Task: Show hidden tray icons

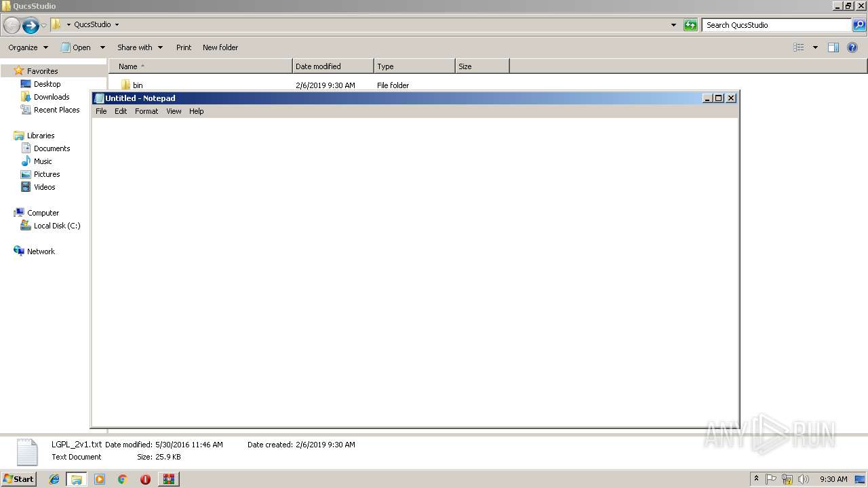Action: click(756, 479)
